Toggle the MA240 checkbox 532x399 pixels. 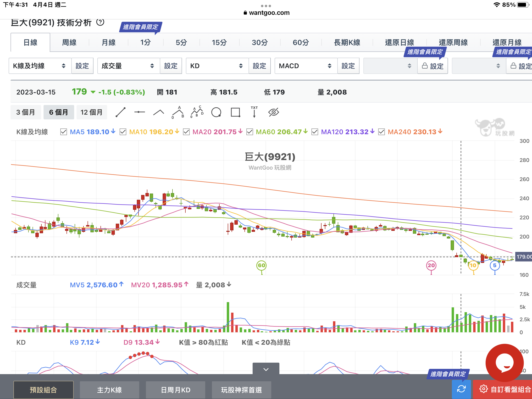[382, 132]
